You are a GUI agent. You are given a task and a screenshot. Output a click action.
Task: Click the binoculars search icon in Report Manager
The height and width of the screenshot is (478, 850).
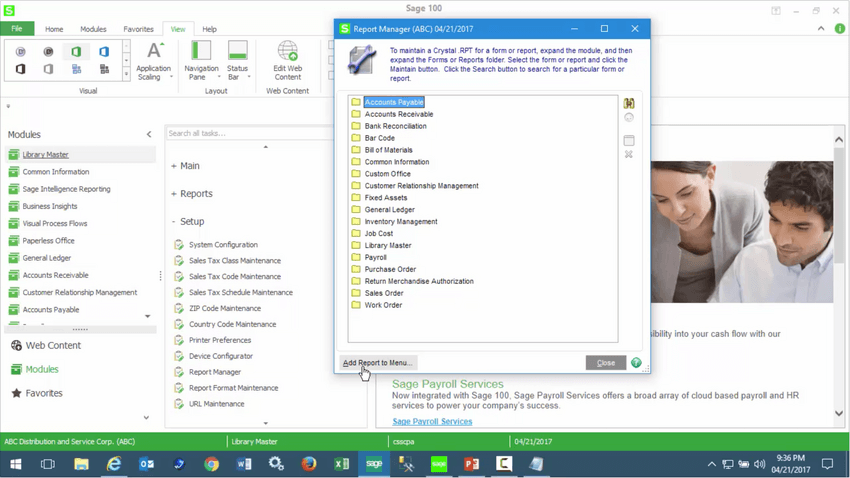click(629, 103)
